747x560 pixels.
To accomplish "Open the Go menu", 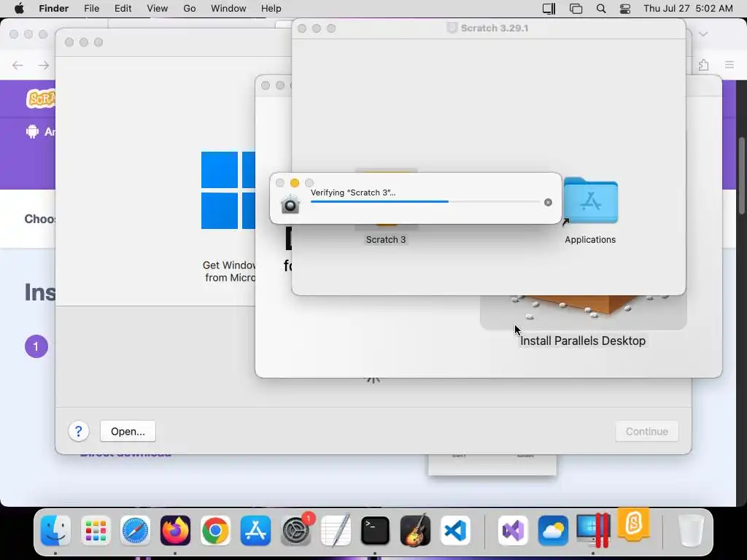I will (x=190, y=9).
